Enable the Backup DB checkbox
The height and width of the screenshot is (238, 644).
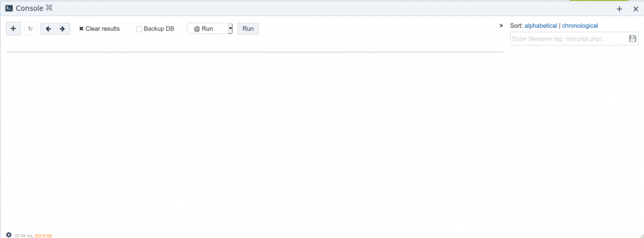[x=139, y=29]
